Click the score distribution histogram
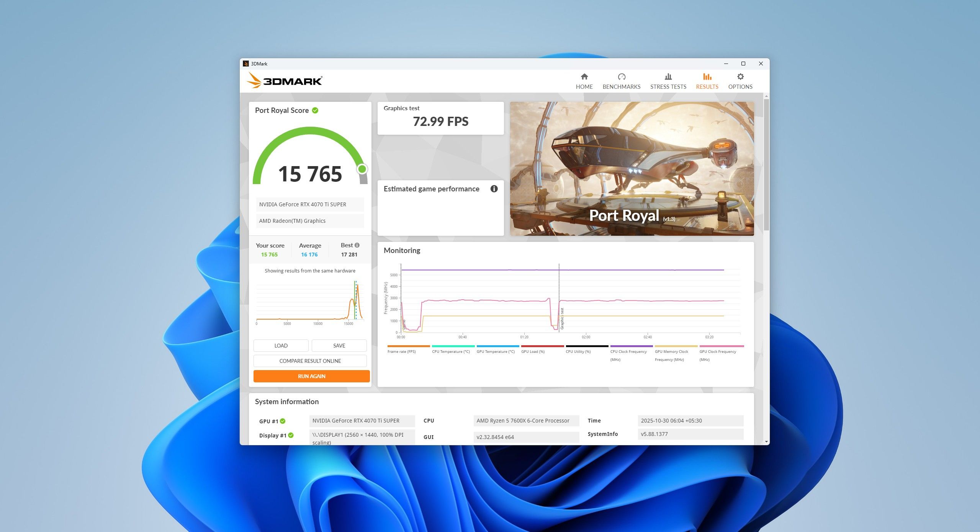The image size is (980, 532). coord(309,302)
